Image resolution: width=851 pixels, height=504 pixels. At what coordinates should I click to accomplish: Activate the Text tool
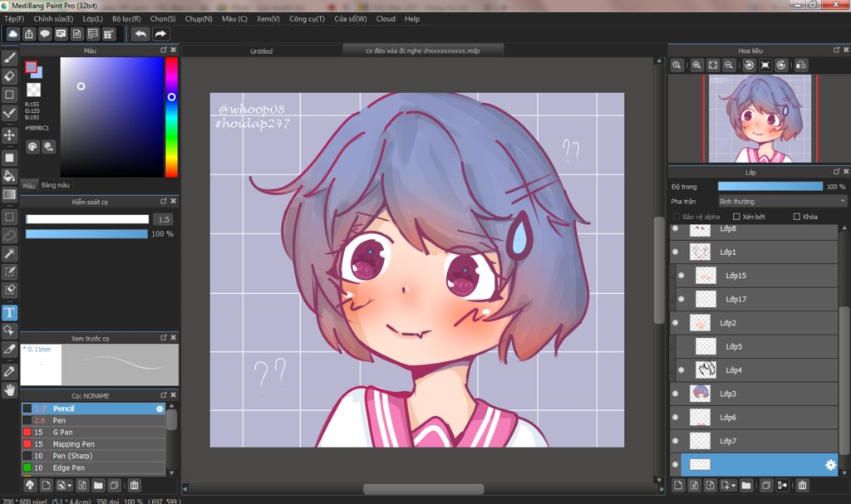point(9,312)
